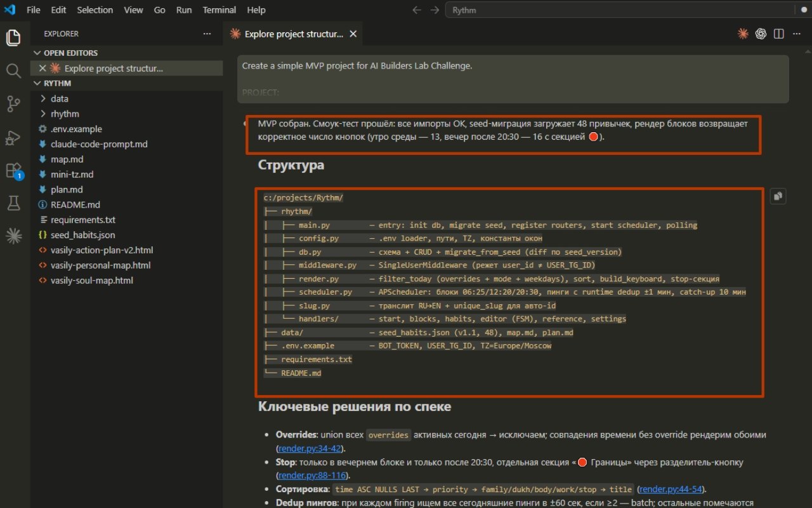Click the scroll-up arrow of chat scrollbar
The image size is (812, 508).
[808, 51]
